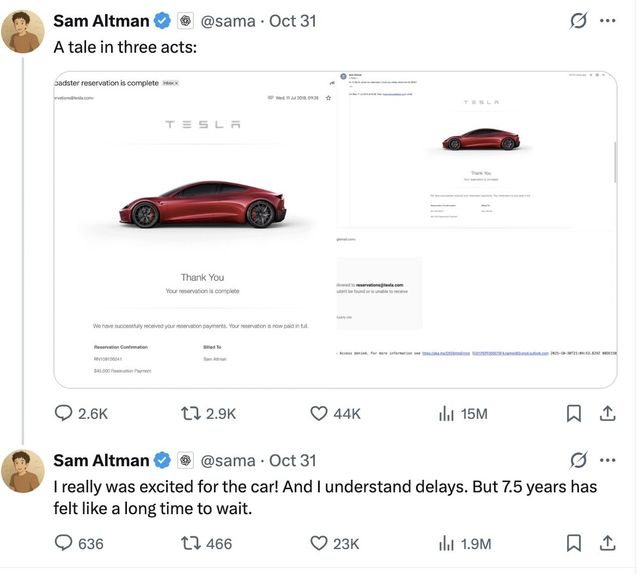Viewport: 640px width, 574px height.
Task: Like the tweet with 44K likes
Action: (x=320, y=413)
